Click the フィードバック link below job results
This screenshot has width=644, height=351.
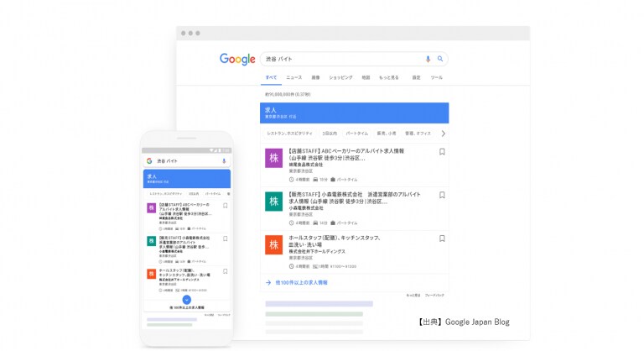(x=434, y=295)
